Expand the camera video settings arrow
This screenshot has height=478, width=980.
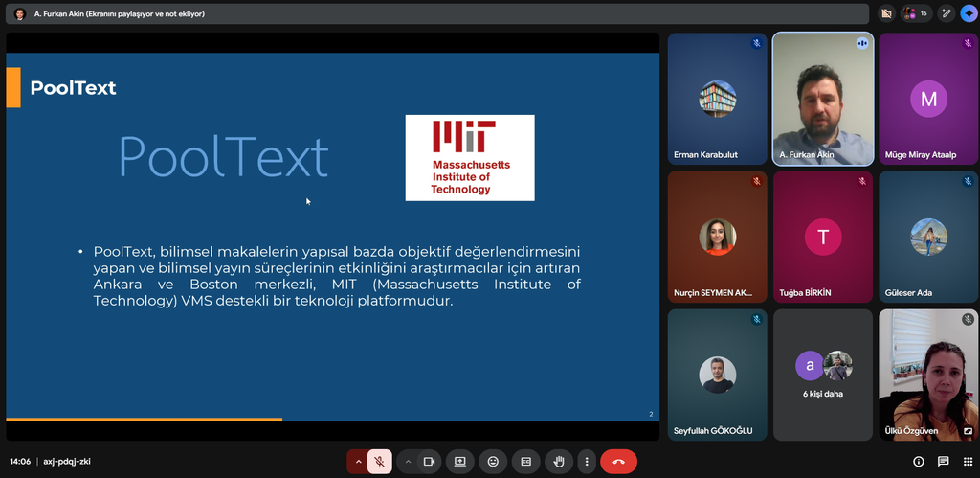[408, 462]
